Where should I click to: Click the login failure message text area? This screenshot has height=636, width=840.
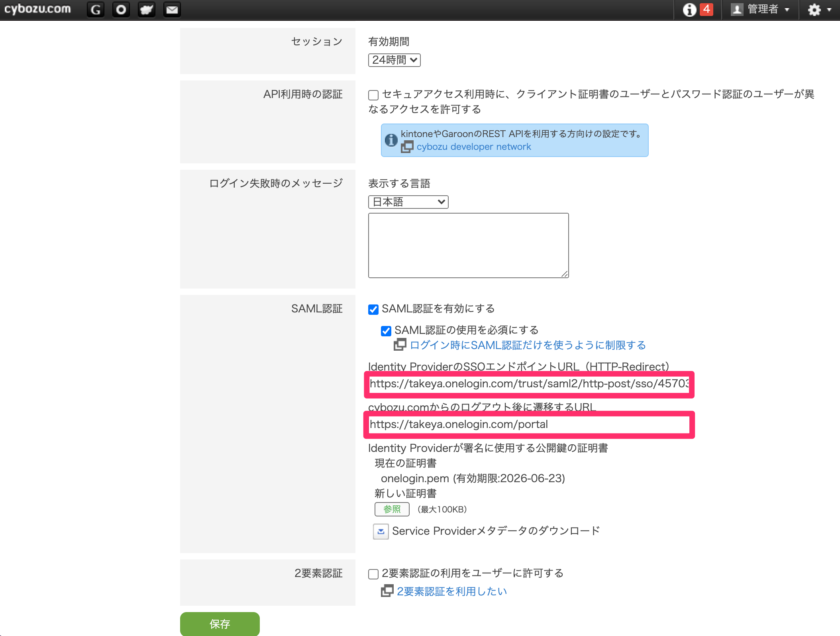click(x=468, y=245)
